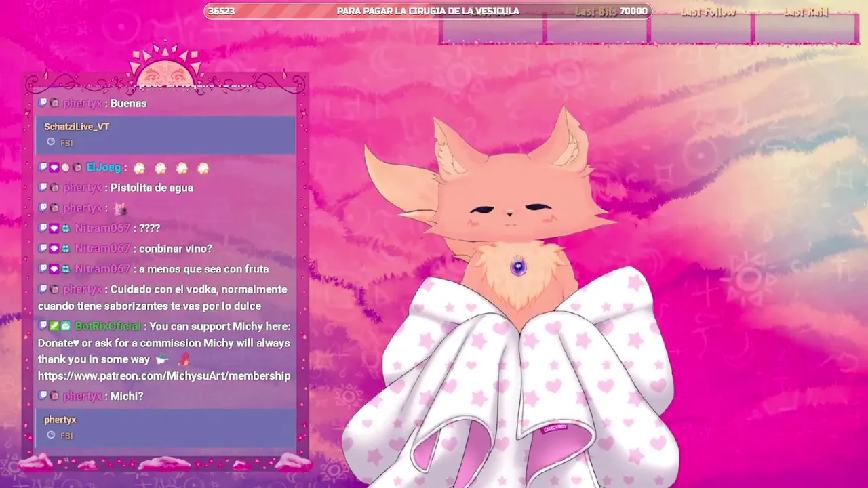Click the Twitch badge in the 'a menos que sea con fruta' row
868x488 pixels.
[43, 269]
